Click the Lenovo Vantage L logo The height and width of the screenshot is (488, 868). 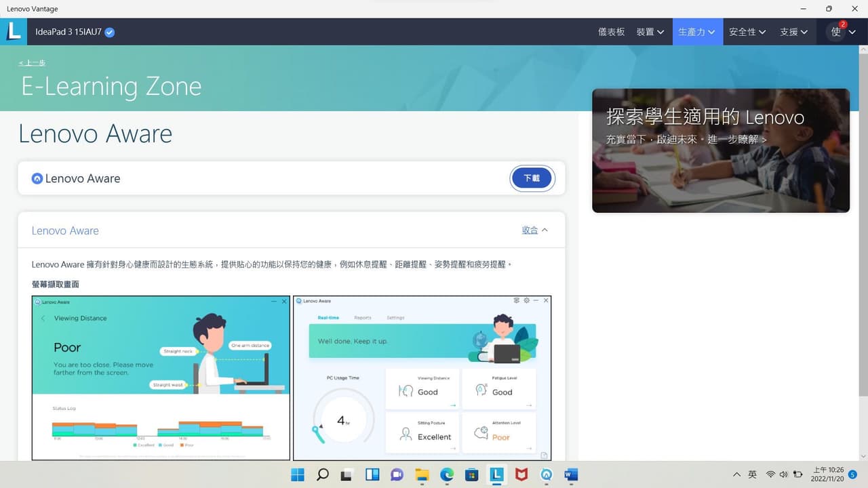(14, 31)
